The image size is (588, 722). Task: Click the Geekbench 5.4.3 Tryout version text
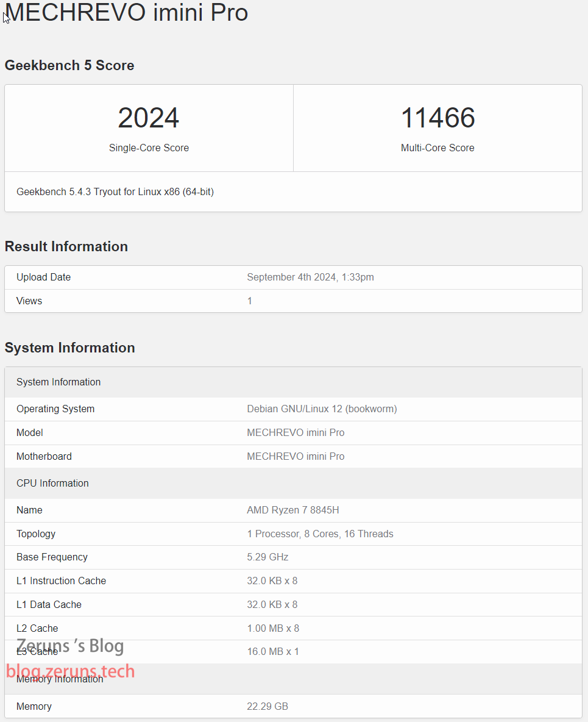click(x=115, y=191)
